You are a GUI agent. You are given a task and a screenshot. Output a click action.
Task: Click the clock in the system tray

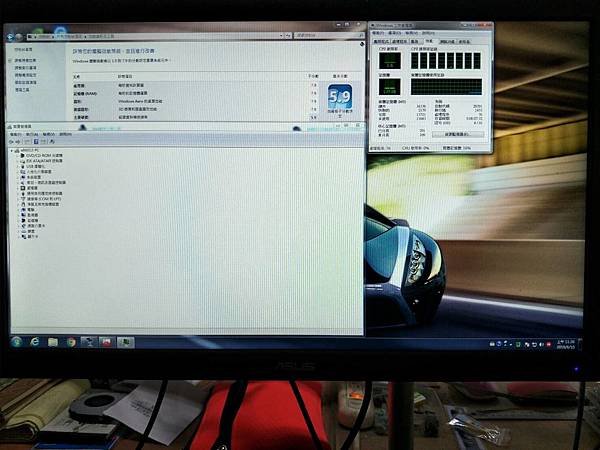click(x=566, y=344)
